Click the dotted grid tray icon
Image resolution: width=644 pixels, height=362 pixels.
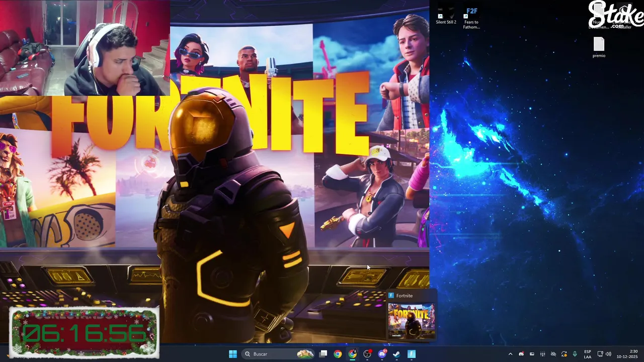point(542,354)
